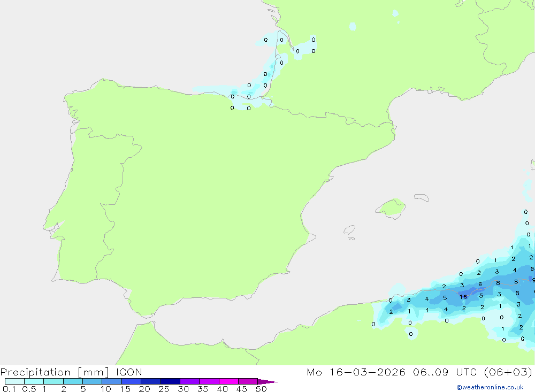Image resolution: width=535 pixels, height=392 pixels.
Task: Click the weatheronline.co.uk copyright link
Action: [x=490, y=387]
